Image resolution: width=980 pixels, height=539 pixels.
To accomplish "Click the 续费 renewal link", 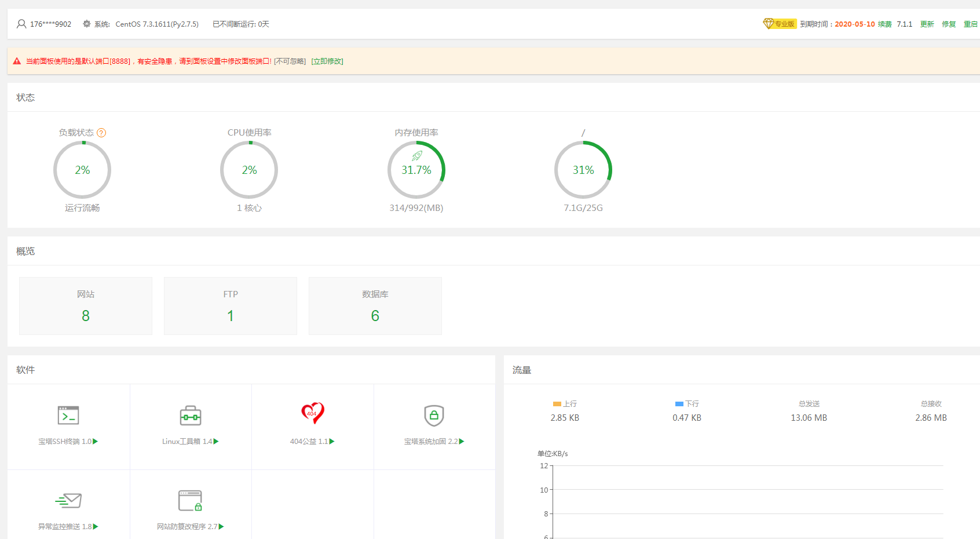I will [x=884, y=24].
